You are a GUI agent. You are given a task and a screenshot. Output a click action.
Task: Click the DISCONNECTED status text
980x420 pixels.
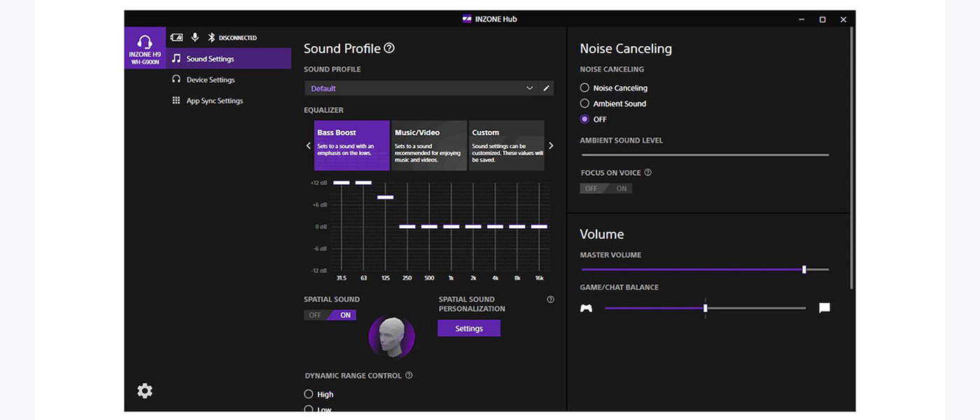click(x=238, y=38)
